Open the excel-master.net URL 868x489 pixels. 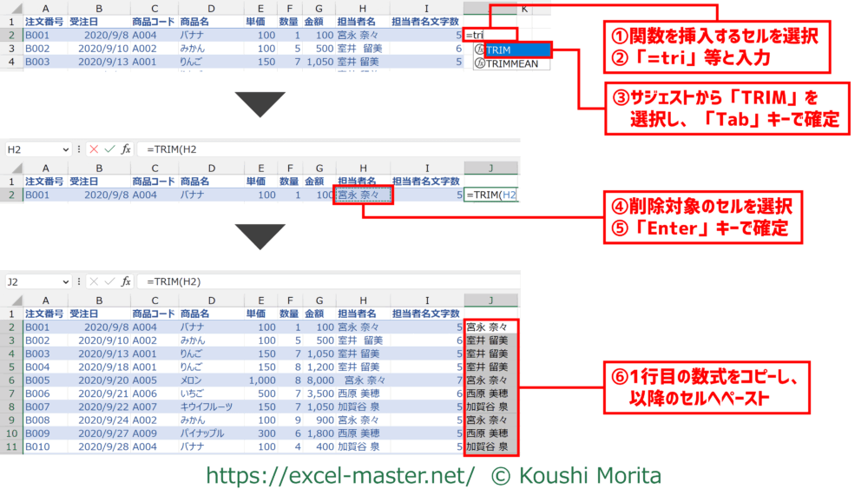[339, 475]
